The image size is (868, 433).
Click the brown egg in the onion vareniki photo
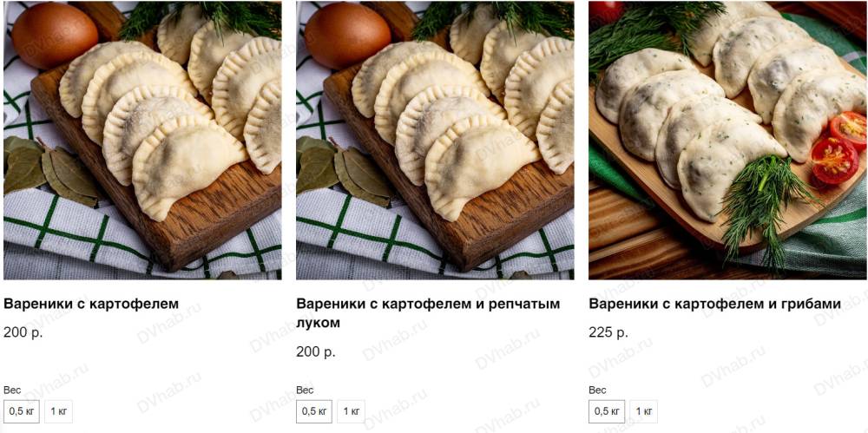tap(347, 35)
